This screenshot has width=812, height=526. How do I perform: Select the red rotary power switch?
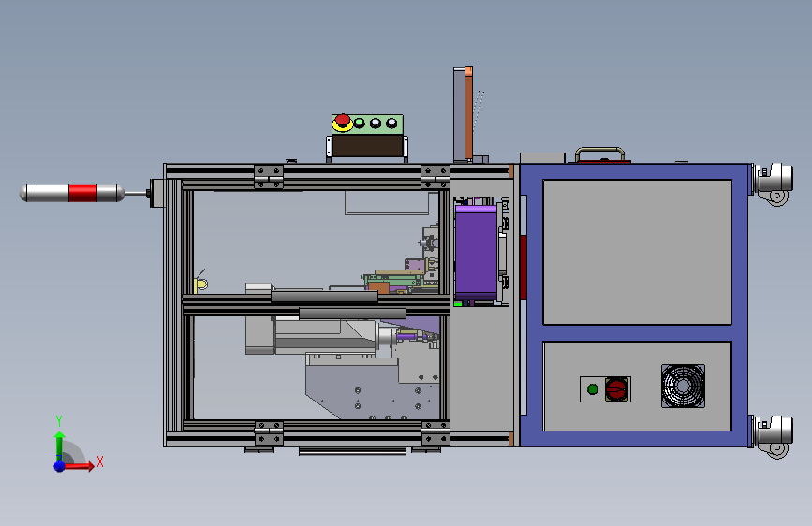pos(617,388)
